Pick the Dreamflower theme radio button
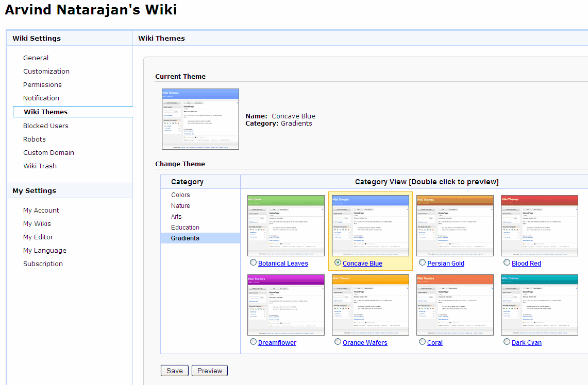Screen dimensions: 588x385 click(x=253, y=342)
